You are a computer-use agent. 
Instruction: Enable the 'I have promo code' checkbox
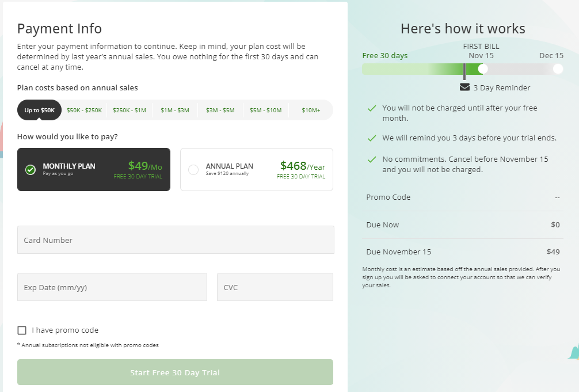pos(22,330)
